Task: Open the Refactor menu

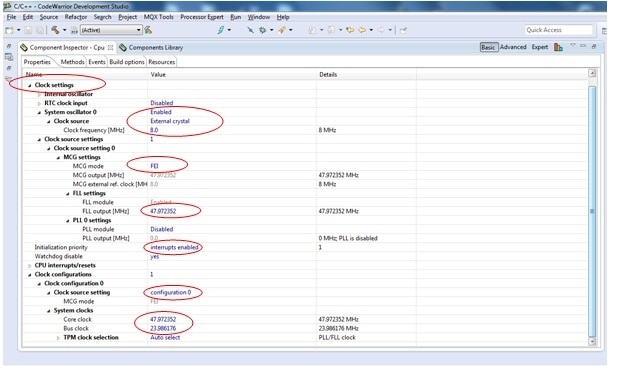Action: pyautogui.click(x=76, y=17)
